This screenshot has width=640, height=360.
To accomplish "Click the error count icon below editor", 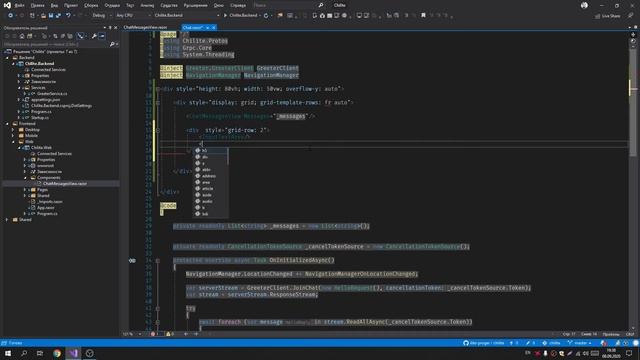I will pyautogui.click(x=153, y=334).
